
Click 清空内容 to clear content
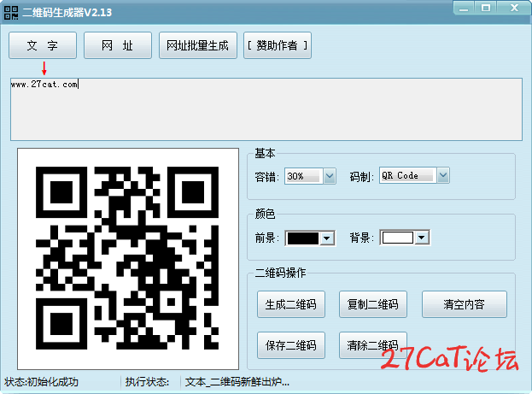[x=465, y=304]
